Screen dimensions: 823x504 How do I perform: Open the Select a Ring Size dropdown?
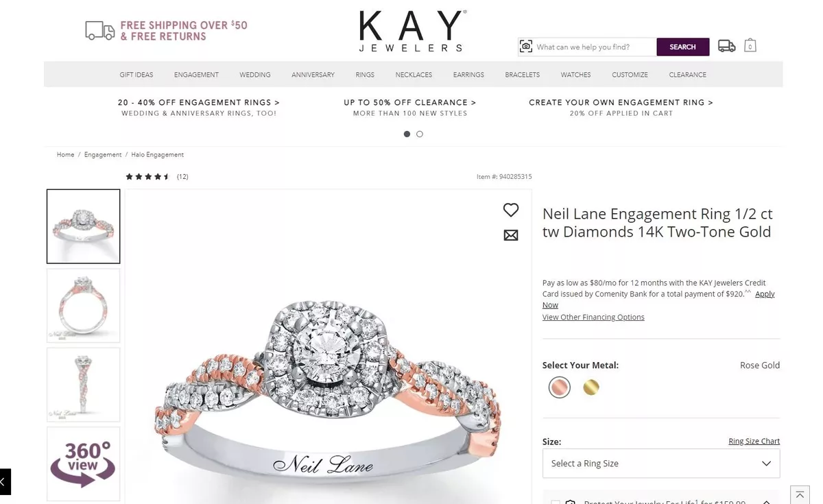point(661,464)
